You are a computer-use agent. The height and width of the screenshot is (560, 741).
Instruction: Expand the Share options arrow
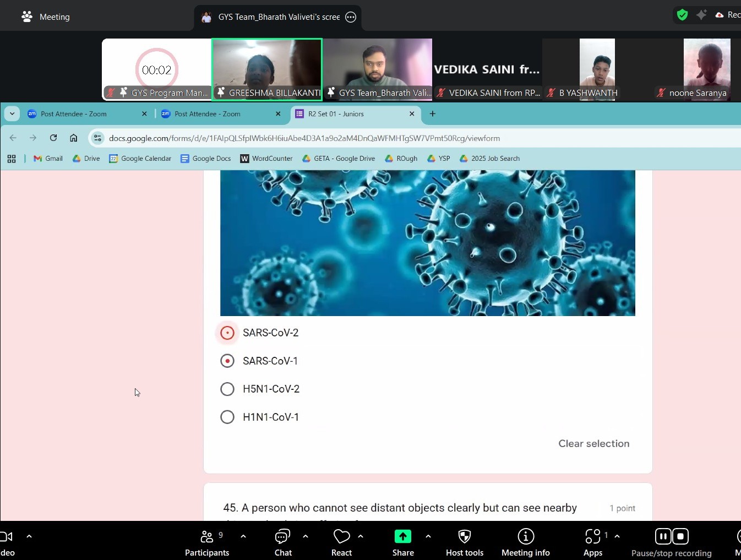click(428, 536)
